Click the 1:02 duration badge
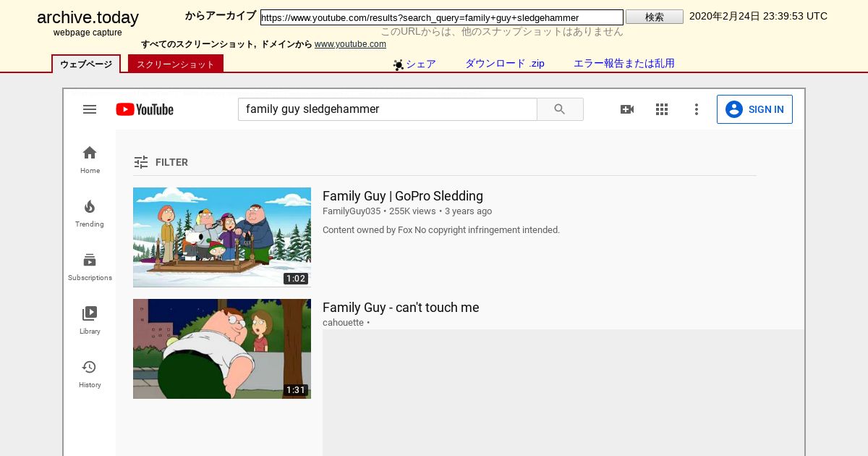Viewport: 868px width, 456px height. point(296,279)
